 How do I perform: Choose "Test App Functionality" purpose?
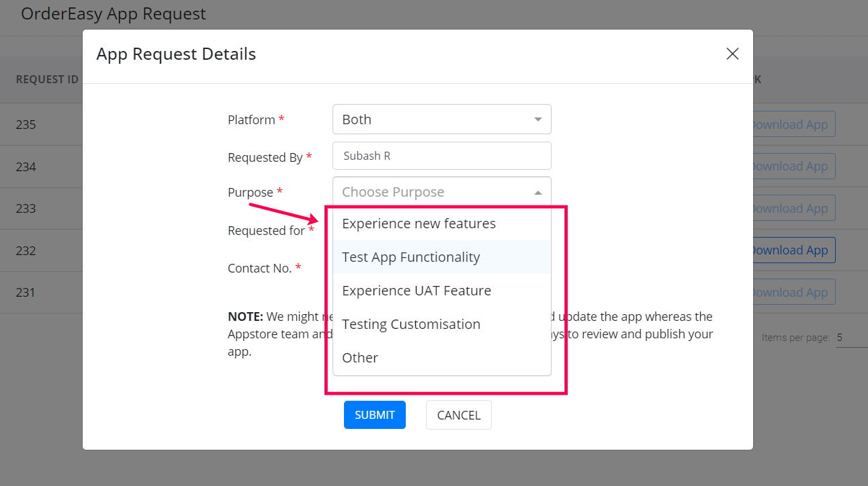tap(411, 257)
